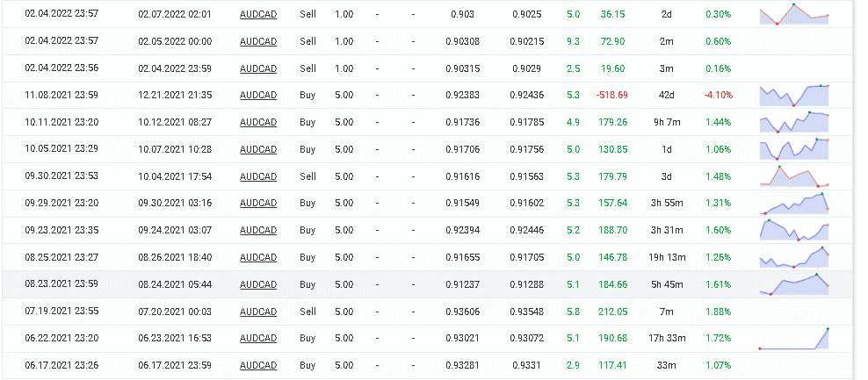Select open date 06.17.2021 23:26

[62, 365]
